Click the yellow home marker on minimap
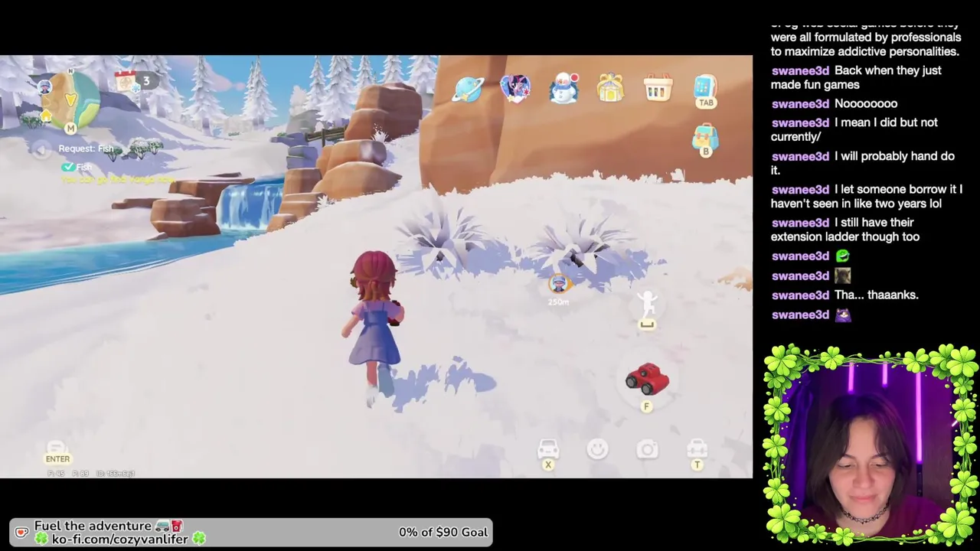The image size is (980, 551). coord(46,116)
